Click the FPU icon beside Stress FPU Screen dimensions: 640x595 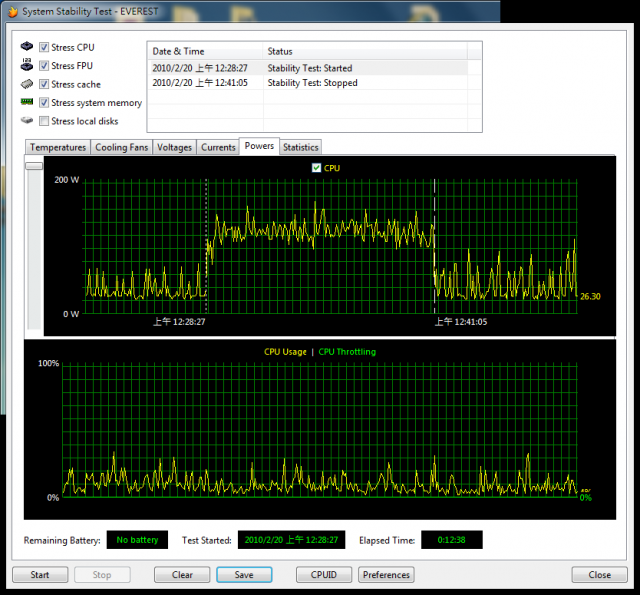tap(27, 64)
